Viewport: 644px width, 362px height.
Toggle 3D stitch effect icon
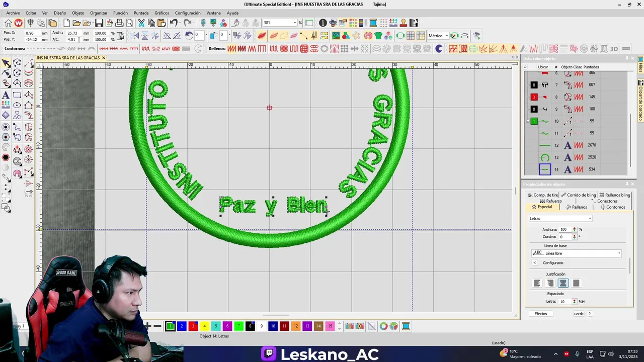point(614,49)
